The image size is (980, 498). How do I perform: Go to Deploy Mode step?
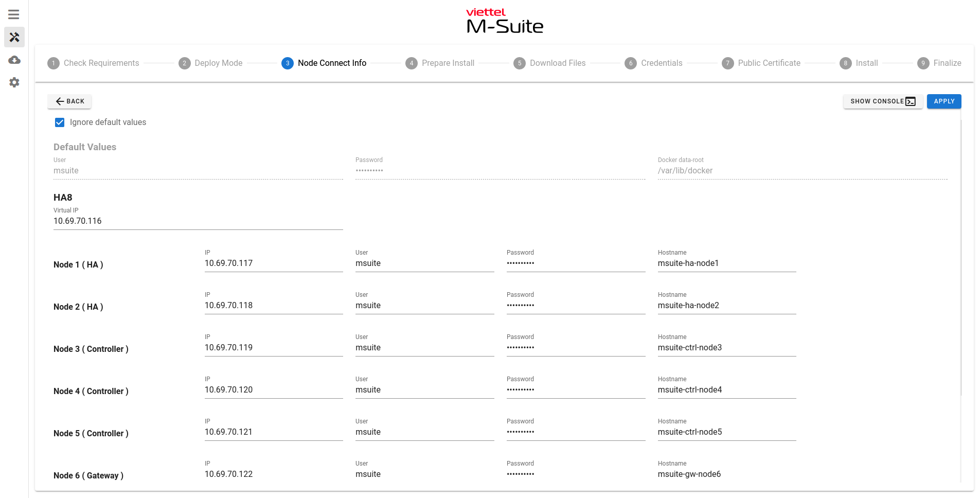(x=219, y=63)
